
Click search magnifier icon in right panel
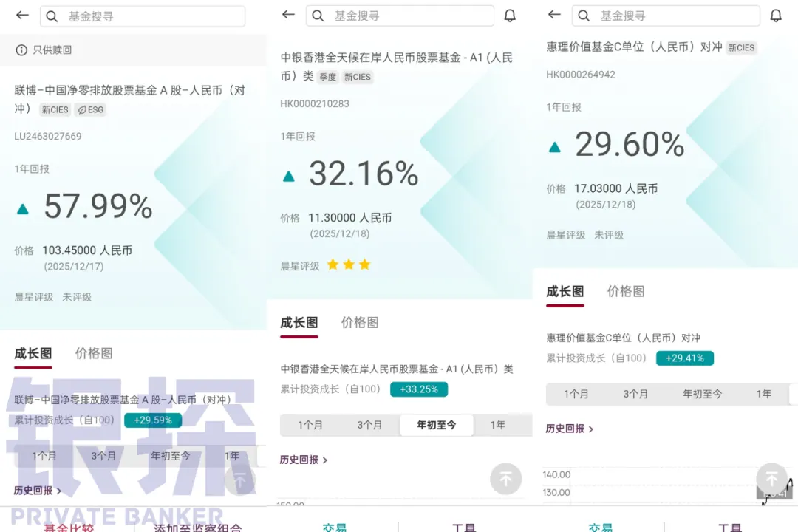click(584, 16)
